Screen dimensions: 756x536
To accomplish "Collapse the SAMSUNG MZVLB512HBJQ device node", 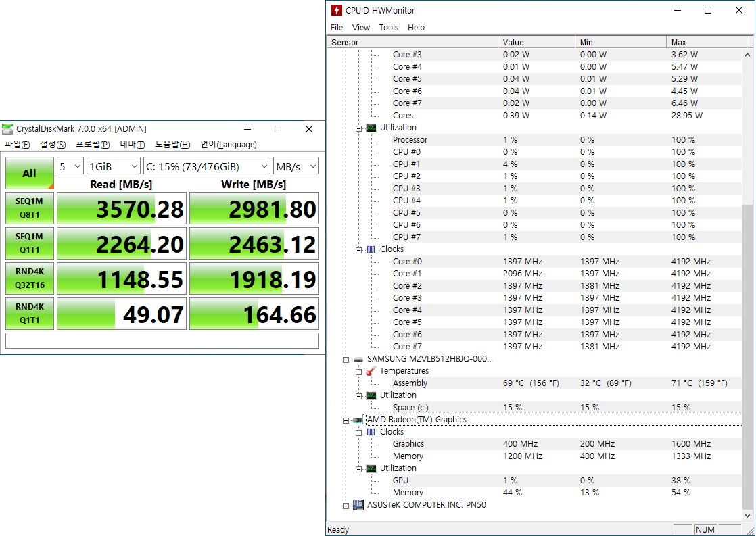I will [x=346, y=360].
